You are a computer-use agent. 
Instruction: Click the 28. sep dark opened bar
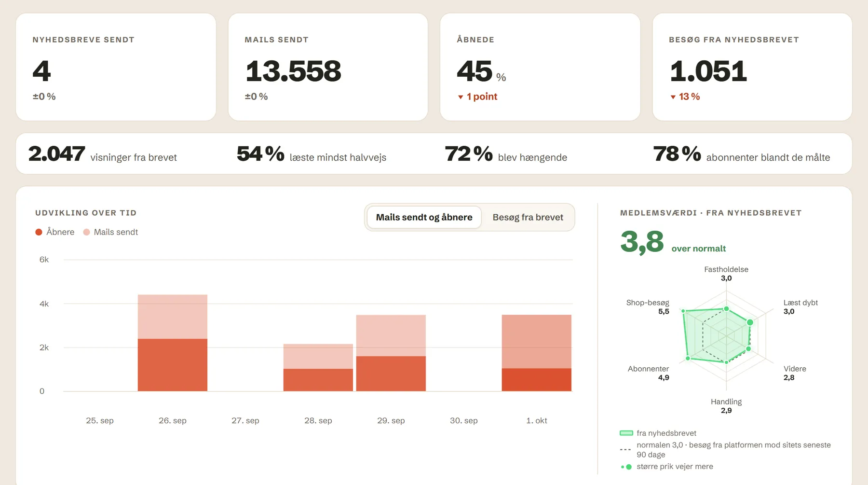point(318,380)
